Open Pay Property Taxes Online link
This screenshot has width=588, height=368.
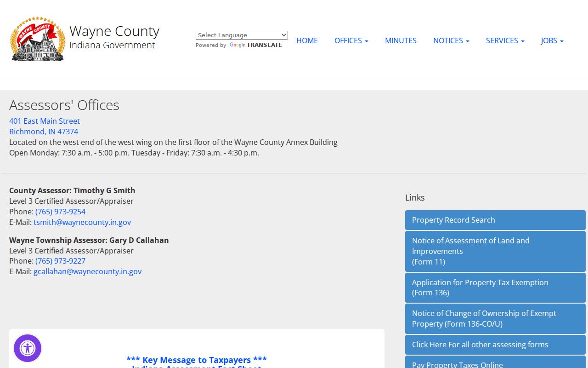pos(495,362)
